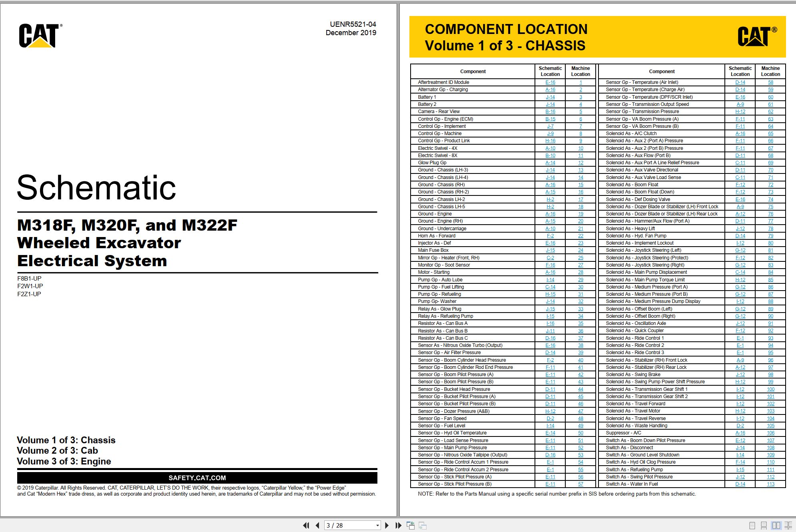Click machine location 100 for Transmission Gear Shift 1
This screenshot has height=532, width=796.
pos(770,389)
